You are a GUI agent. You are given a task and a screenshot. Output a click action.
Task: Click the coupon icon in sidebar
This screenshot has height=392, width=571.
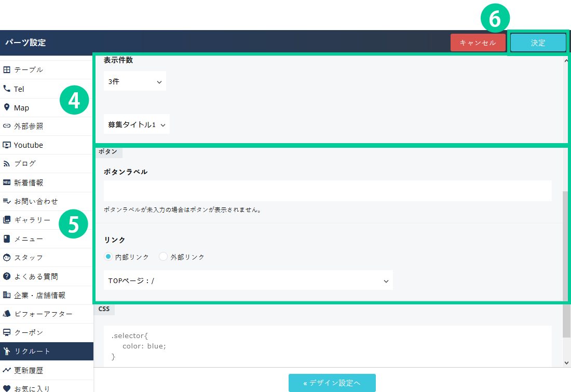point(7,332)
